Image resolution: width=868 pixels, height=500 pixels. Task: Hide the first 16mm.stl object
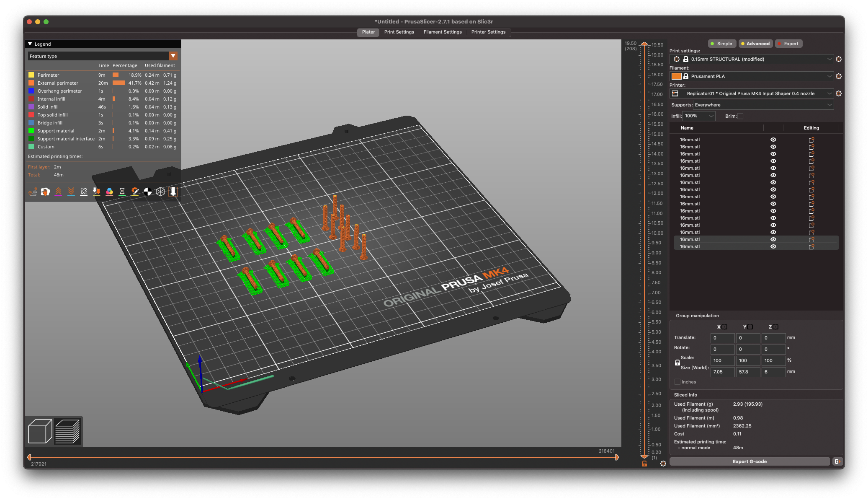point(773,140)
